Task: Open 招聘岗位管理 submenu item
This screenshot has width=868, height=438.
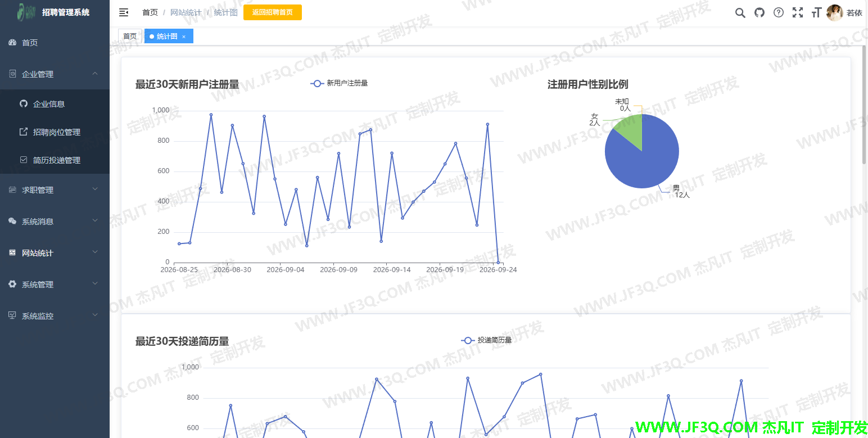Action: [55, 132]
